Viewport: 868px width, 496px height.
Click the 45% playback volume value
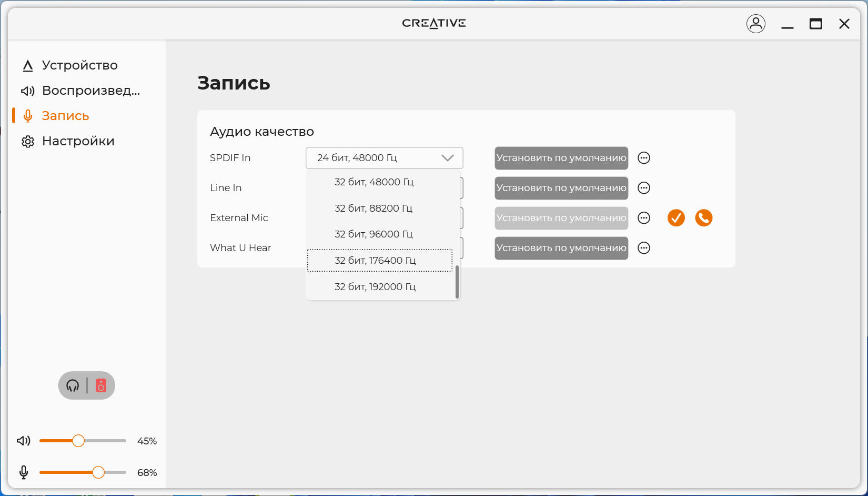click(147, 441)
